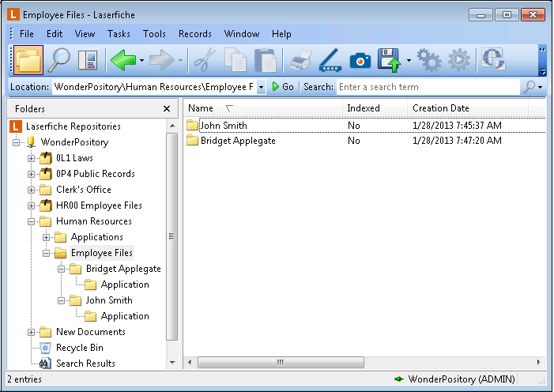Open the File menu
Viewport: 554px width, 392px height.
pos(27,34)
